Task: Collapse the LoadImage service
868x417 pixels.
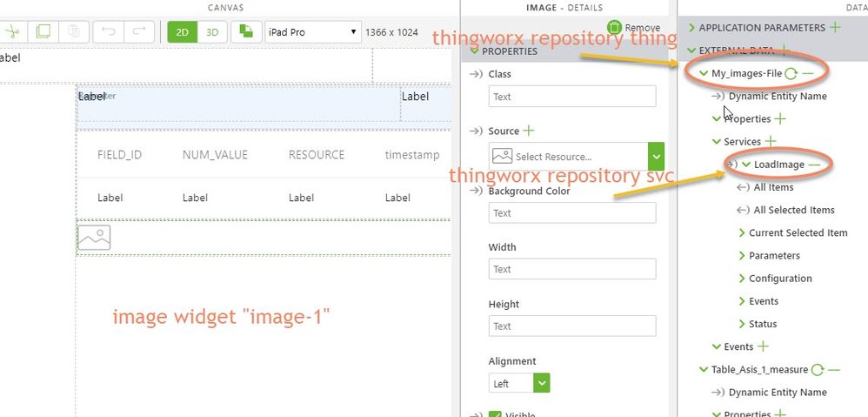Action: point(746,165)
